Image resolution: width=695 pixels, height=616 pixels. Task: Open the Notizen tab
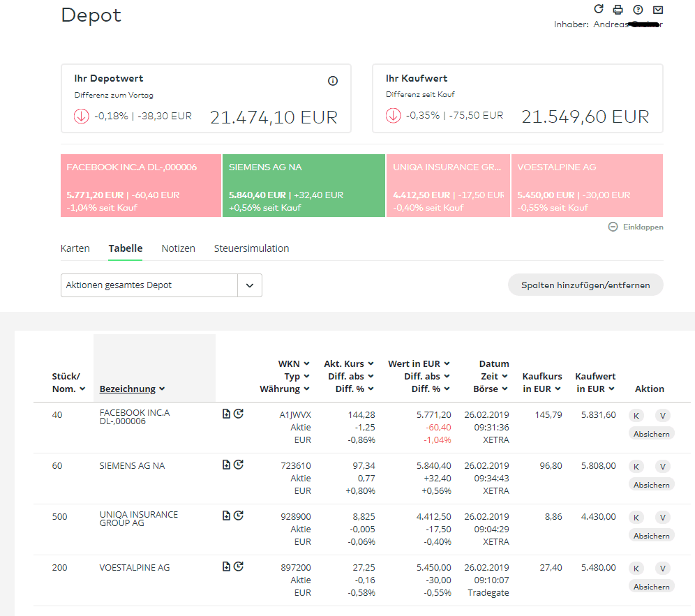pyautogui.click(x=178, y=248)
